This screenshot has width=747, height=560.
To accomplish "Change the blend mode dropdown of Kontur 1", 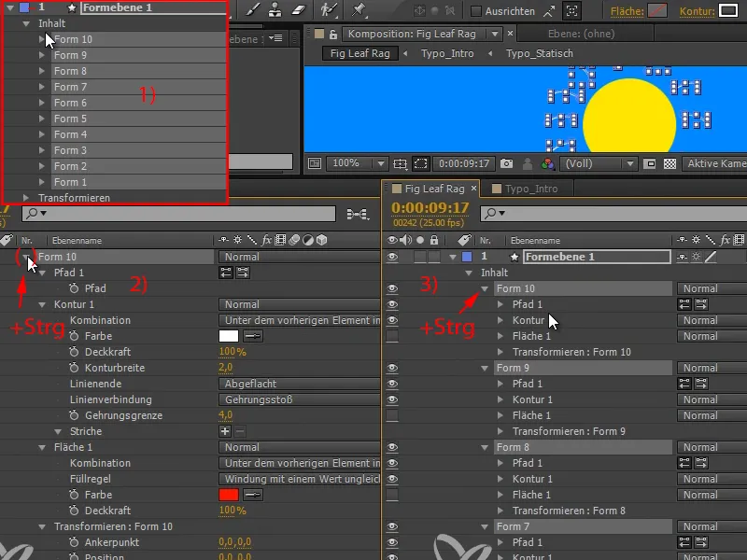I will [x=243, y=303].
